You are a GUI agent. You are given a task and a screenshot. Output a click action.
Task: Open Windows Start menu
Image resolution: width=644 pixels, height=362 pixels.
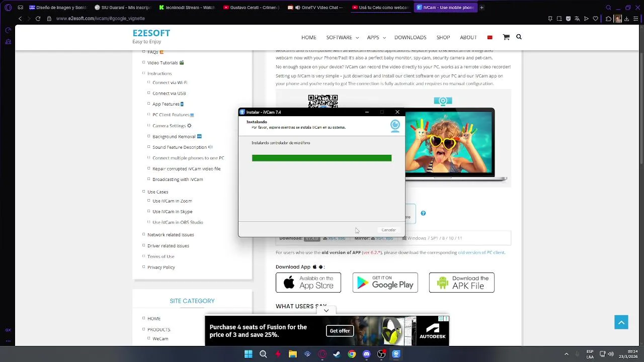click(x=248, y=354)
